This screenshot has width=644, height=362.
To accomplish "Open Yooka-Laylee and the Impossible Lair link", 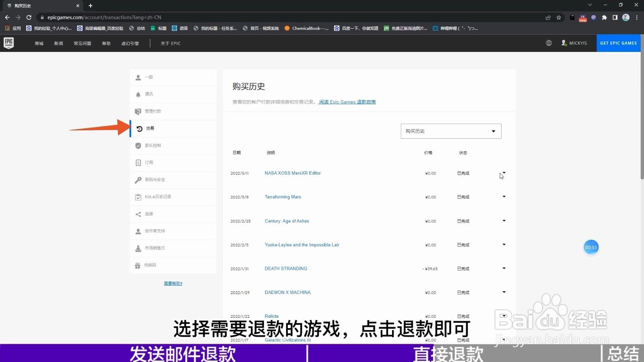I will [x=302, y=245].
